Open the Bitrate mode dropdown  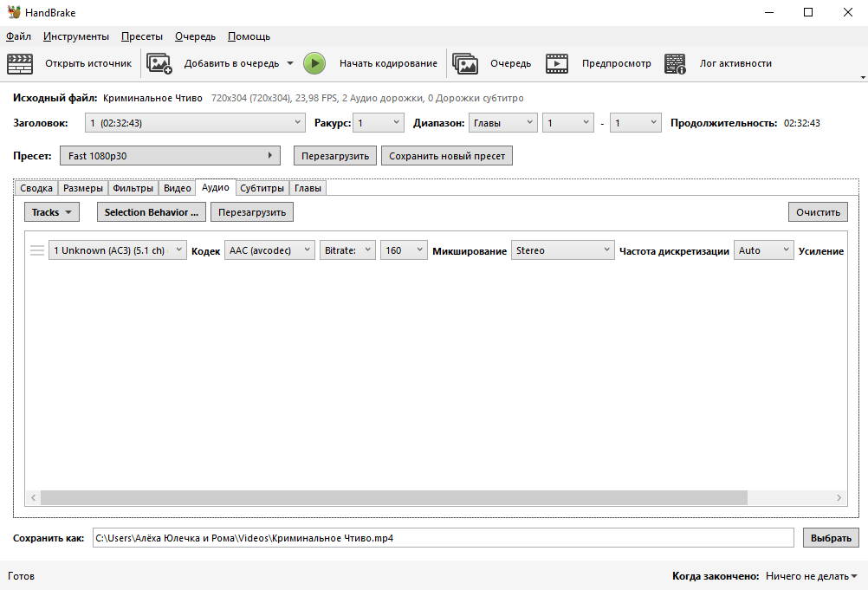(347, 250)
